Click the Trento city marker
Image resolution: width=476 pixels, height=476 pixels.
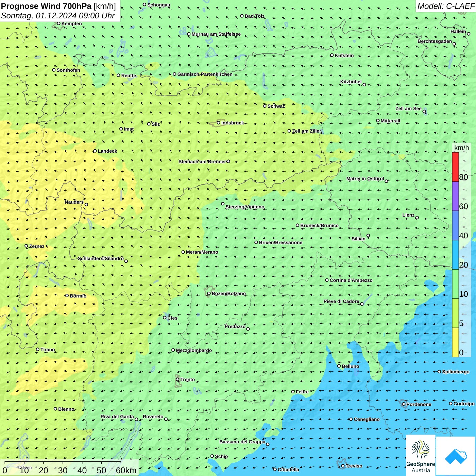177,379
